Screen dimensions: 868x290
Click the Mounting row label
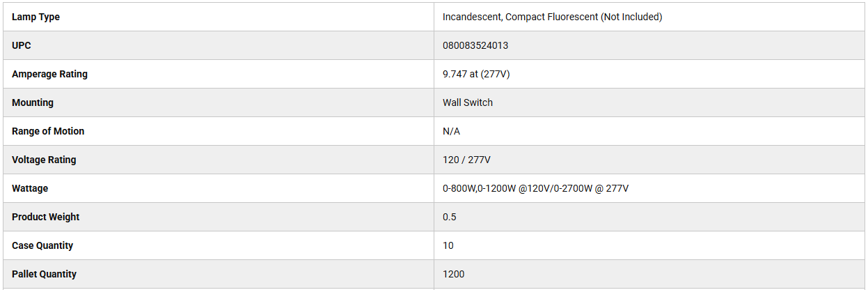pos(33,102)
